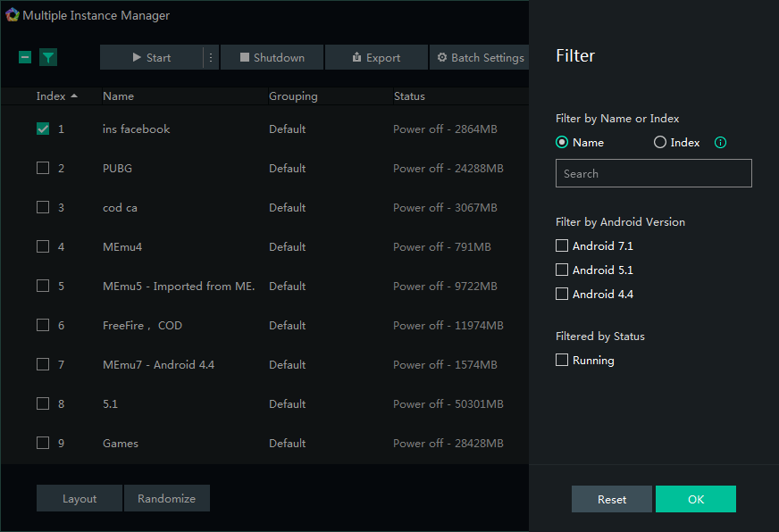
Task: Confirm the filter with OK
Action: pos(695,499)
